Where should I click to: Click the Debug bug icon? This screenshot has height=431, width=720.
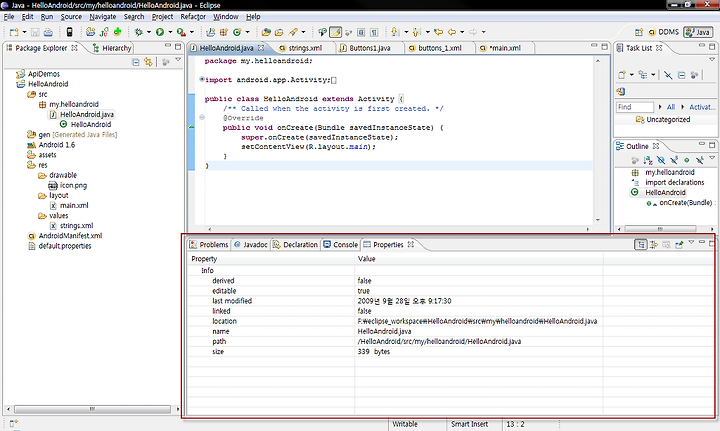pos(139,32)
